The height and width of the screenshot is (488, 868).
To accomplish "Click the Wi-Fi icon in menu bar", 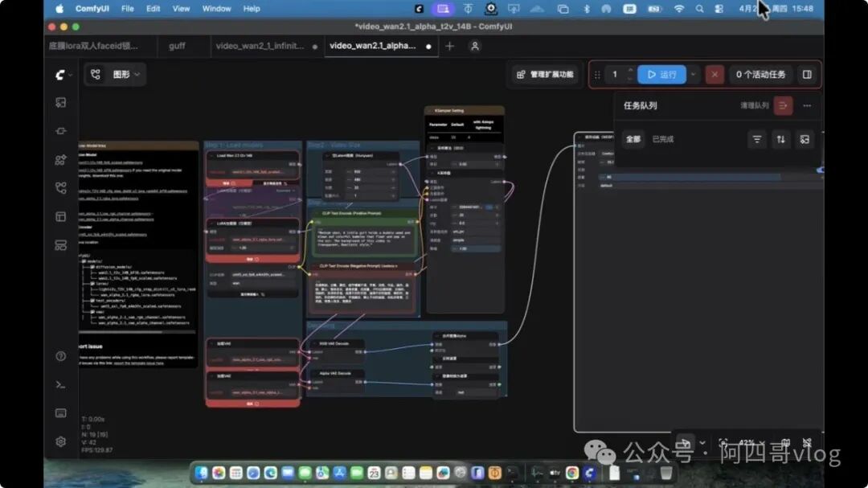I will (678, 9).
